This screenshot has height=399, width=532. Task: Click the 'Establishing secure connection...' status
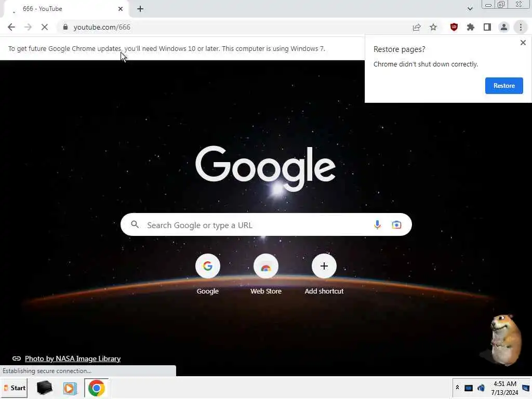[x=47, y=371]
